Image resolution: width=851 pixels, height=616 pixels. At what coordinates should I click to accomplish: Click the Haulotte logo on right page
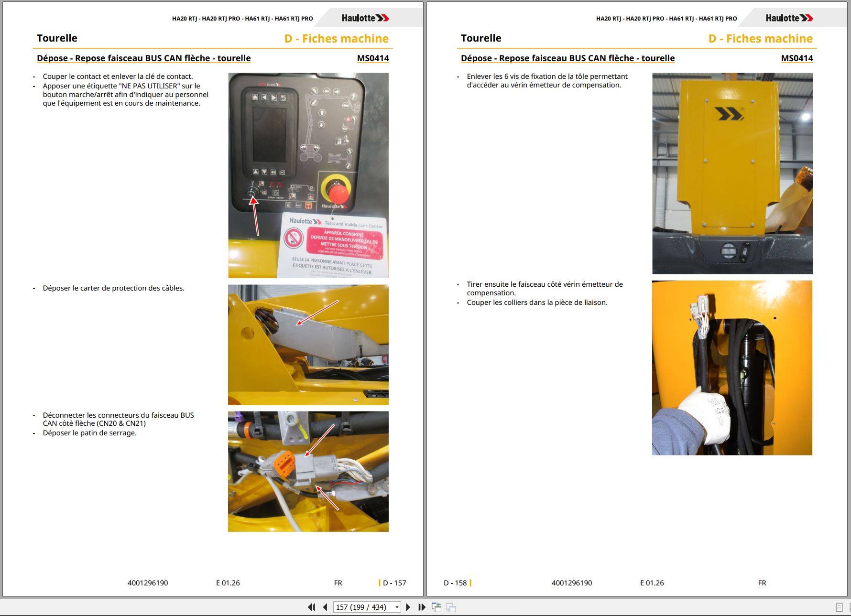(789, 18)
